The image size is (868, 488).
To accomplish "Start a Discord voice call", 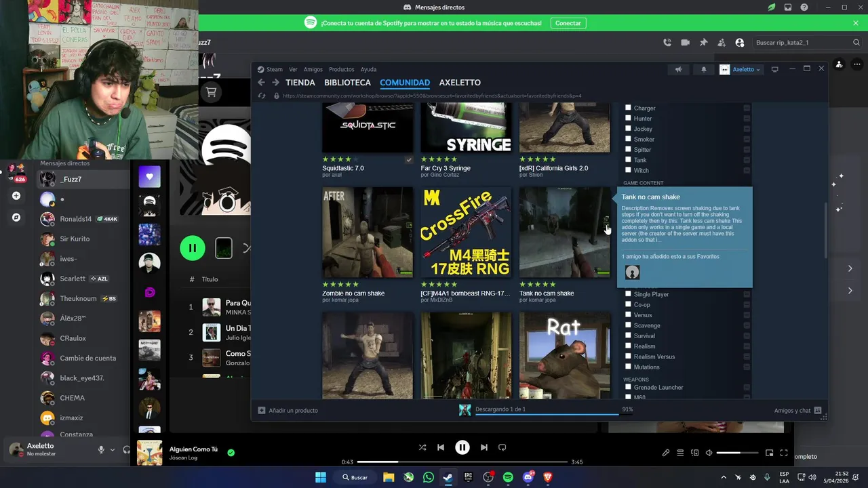I will [x=667, y=42].
